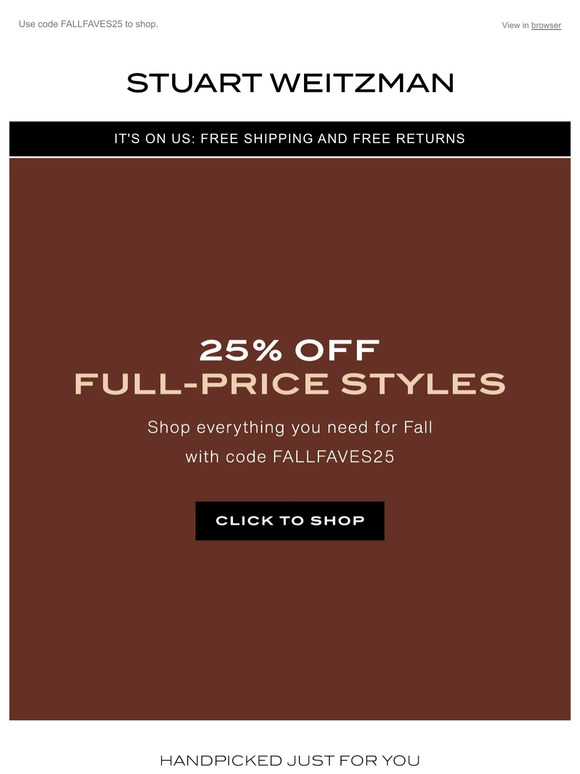The height and width of the screenshot is (774, 580).
Task: Click the 25% OFF headline
Action: tap(290, 350)
